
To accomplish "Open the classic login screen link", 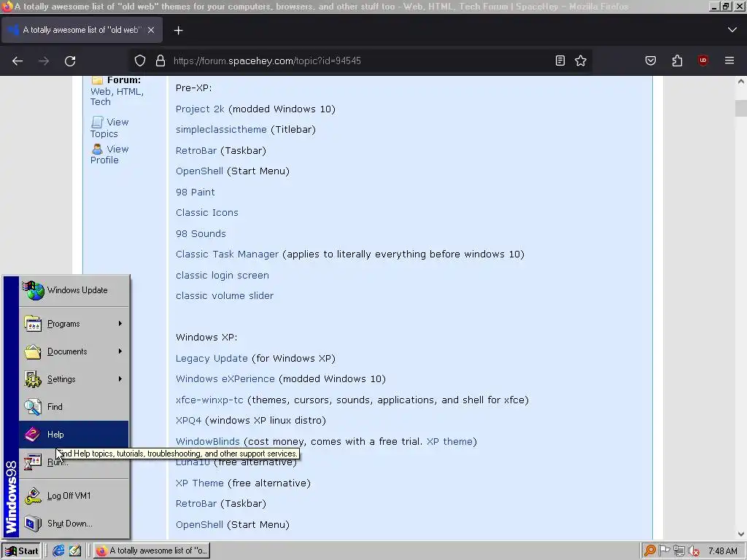I will pos(222,275).
